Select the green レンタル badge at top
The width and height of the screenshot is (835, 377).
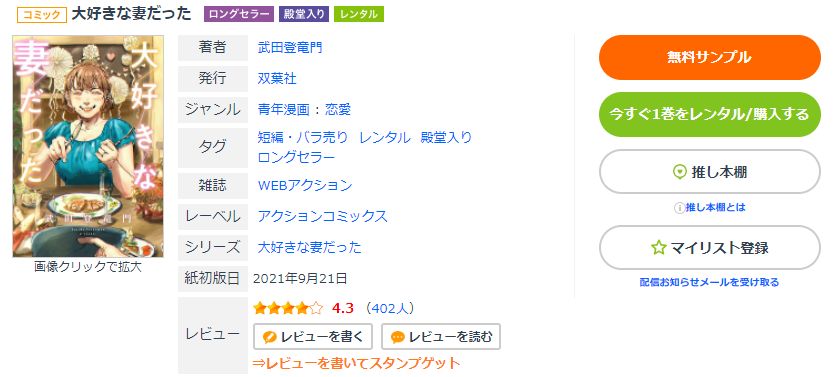click(359, 14)
